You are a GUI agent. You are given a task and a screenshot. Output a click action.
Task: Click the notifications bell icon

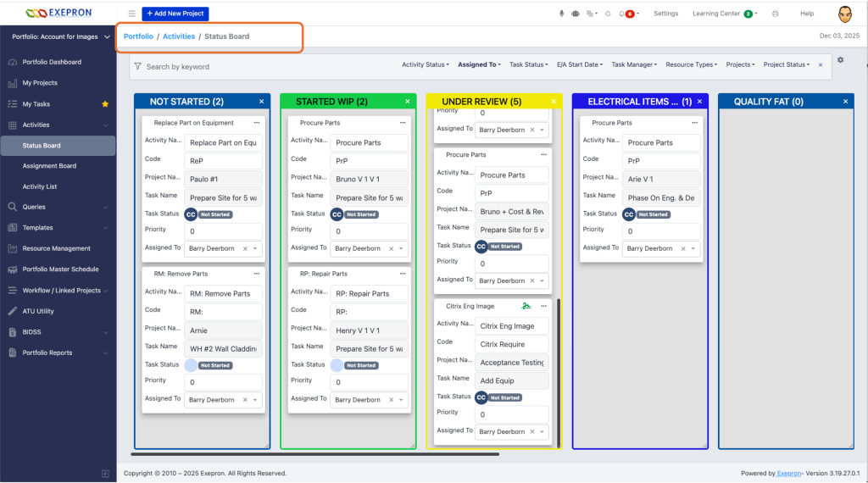coord(622,14)
